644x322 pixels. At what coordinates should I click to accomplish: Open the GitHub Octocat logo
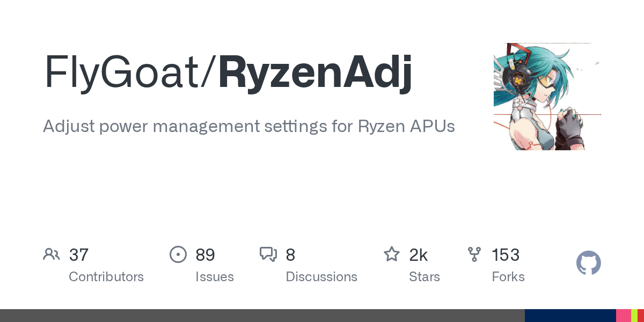pos(588,264)
